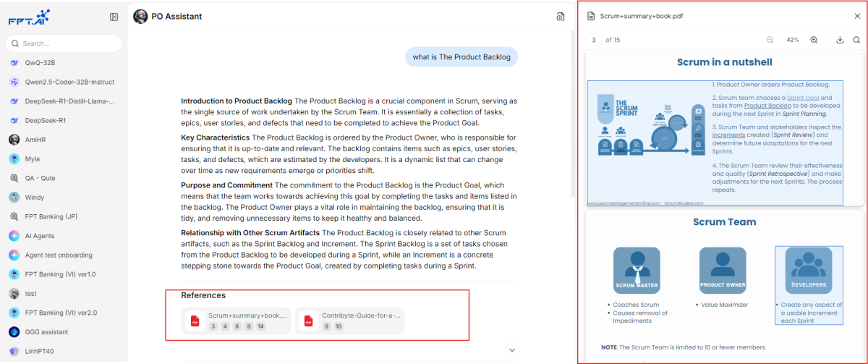This screenshot has width=868, height=364.
Task: Jump to page 8 of Scrum reference
Action: point(237,326)
